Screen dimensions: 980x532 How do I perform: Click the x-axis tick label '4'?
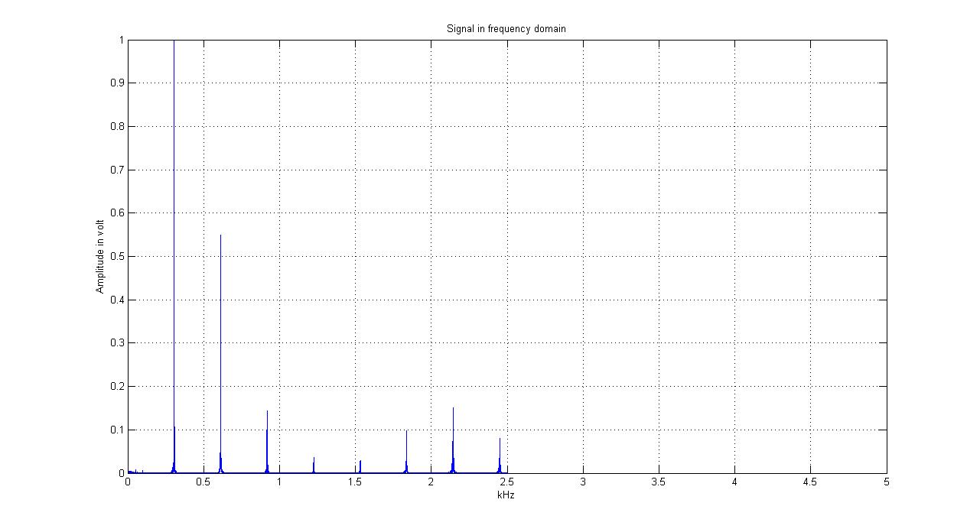point(734,482)
